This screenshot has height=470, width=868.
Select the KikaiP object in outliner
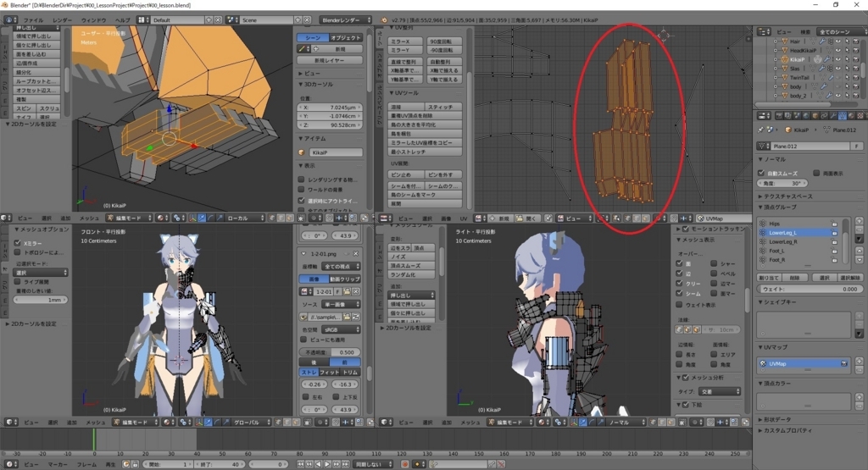click(797, 60)
